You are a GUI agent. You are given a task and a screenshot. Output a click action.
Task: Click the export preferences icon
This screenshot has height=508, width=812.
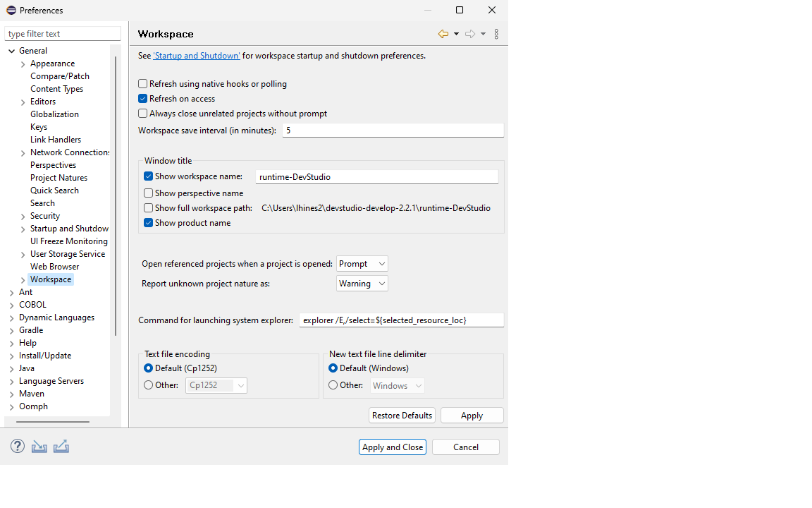pyautogui.click(x=61, y=446)
